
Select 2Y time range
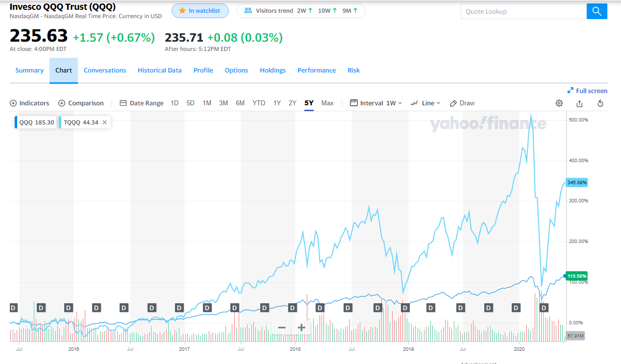tap(293, 103)
